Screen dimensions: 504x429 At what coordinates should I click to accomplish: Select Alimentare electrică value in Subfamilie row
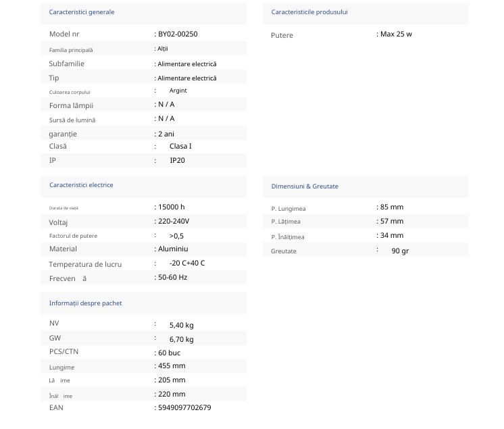187,64
